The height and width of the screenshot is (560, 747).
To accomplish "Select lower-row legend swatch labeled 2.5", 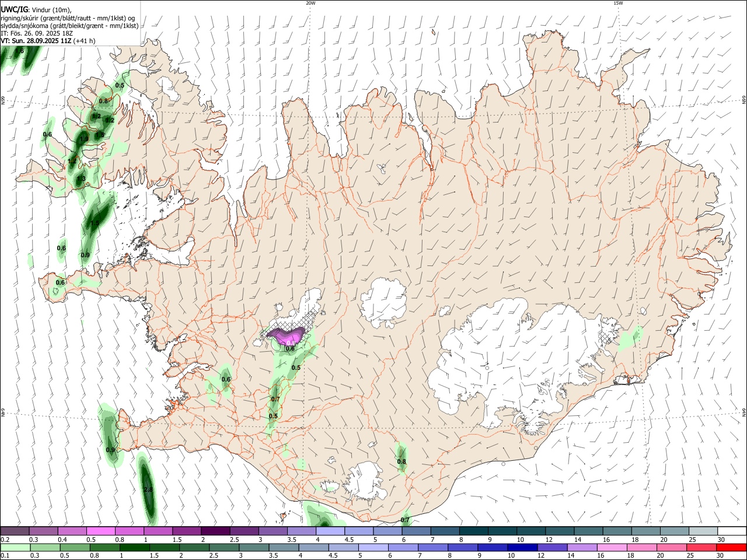I will [224, 547].
